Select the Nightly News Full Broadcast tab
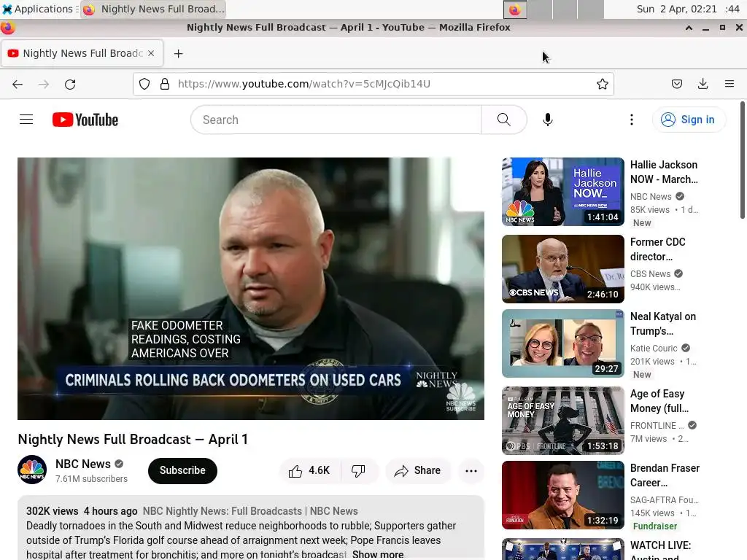The width and height of the screenshot is (747, 560). click(82, 53)
